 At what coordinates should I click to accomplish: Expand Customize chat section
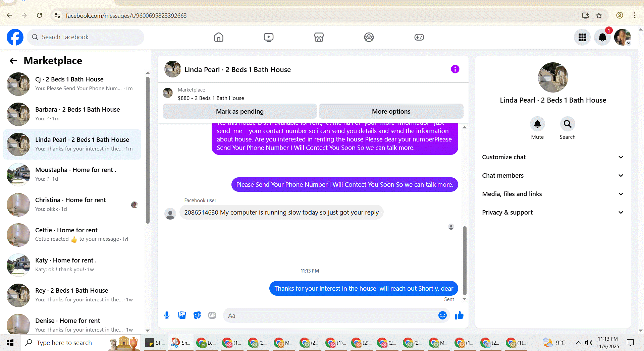[553, 157]
